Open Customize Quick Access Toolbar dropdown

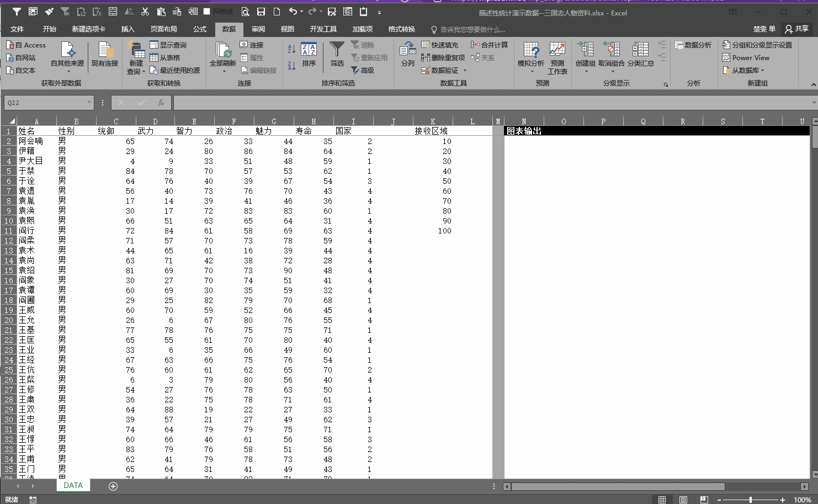click(x=379, y=12)
